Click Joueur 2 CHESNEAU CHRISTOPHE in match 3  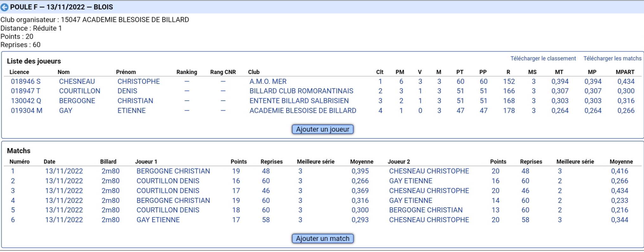(x=429, y=191)
